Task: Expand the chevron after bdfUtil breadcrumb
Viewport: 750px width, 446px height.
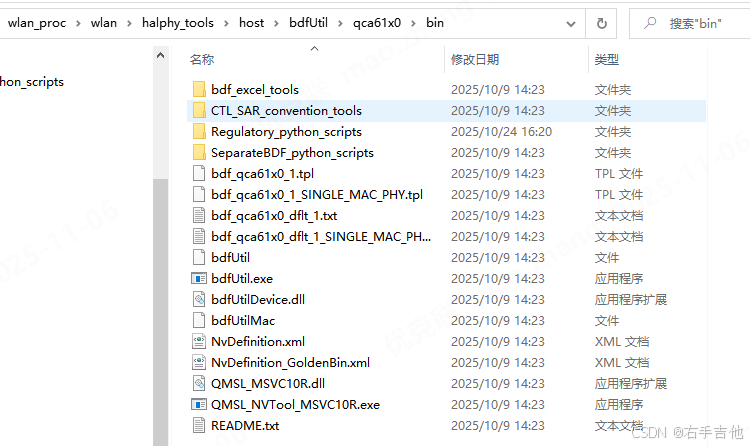Action: [340, 23]
